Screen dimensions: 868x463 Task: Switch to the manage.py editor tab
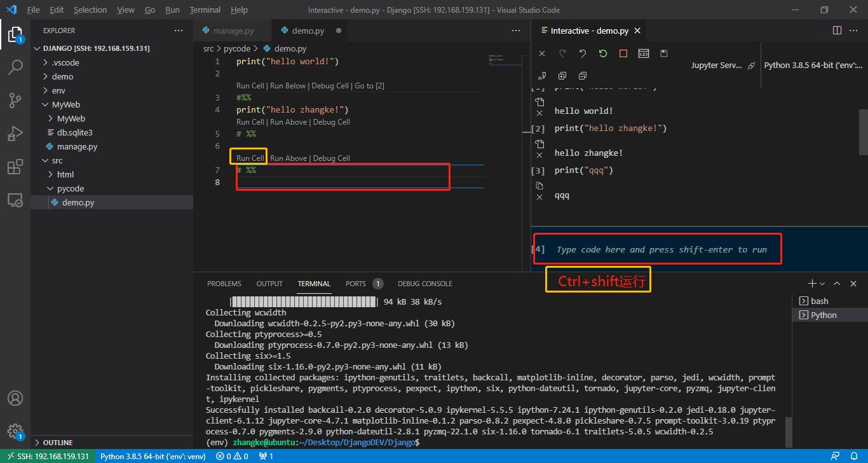(x=233, y=31)
